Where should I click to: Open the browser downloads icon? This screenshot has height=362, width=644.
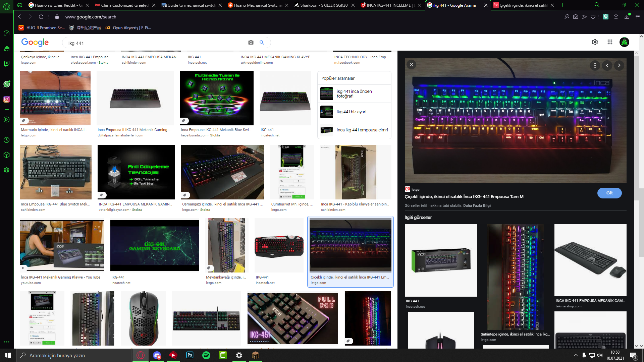point(627,17)
